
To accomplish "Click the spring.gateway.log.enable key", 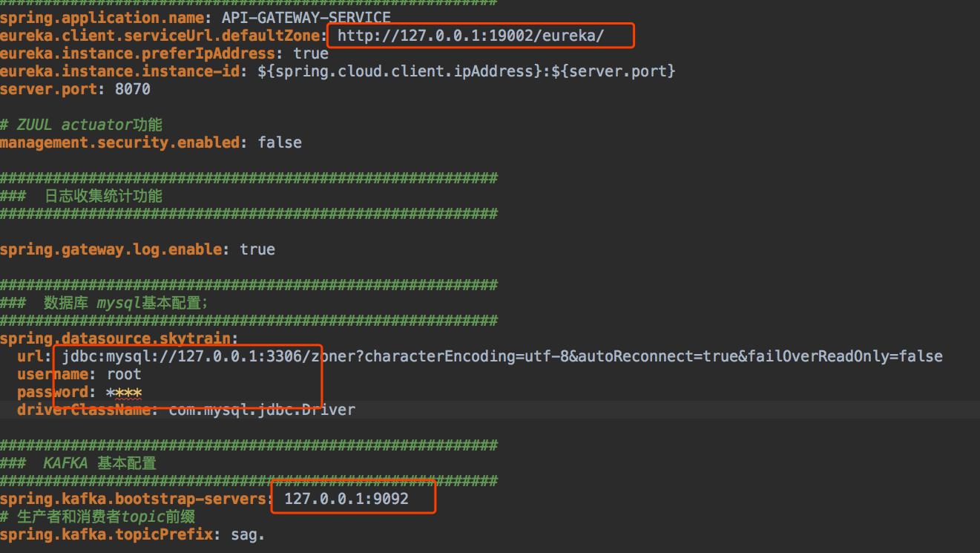I will tap(111, 249).
